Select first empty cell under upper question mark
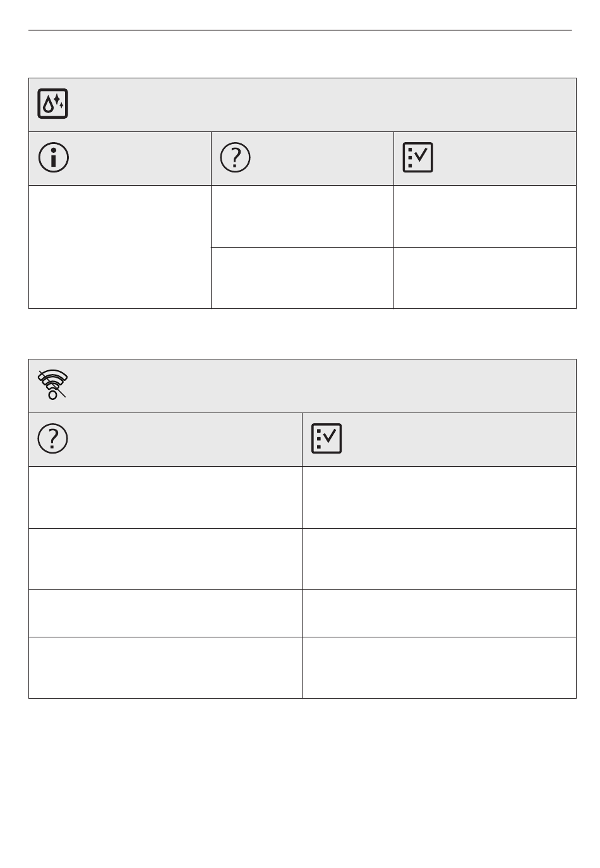The width and height of the screenshot is (600, 868). point(302,216)
